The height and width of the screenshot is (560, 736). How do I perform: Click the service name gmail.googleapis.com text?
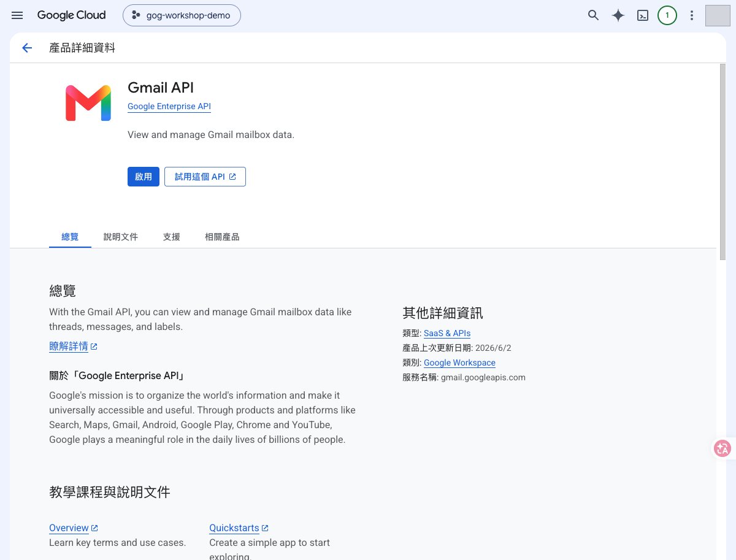[x=483, y=377]
